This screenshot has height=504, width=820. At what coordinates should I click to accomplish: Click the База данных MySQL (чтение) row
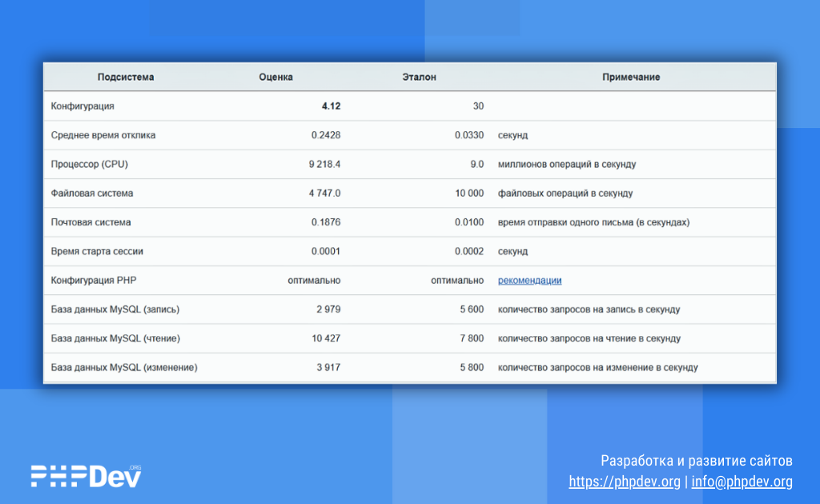click(x=409, y=338)
